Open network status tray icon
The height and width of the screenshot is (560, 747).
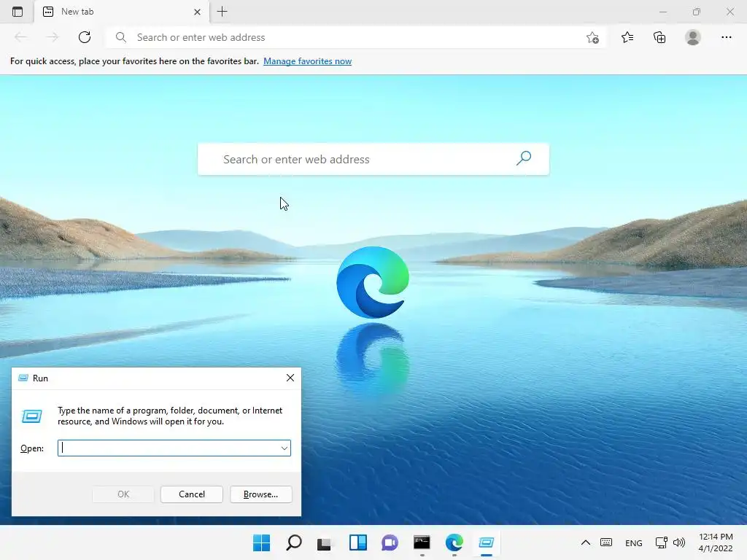(x=661, y=542)
